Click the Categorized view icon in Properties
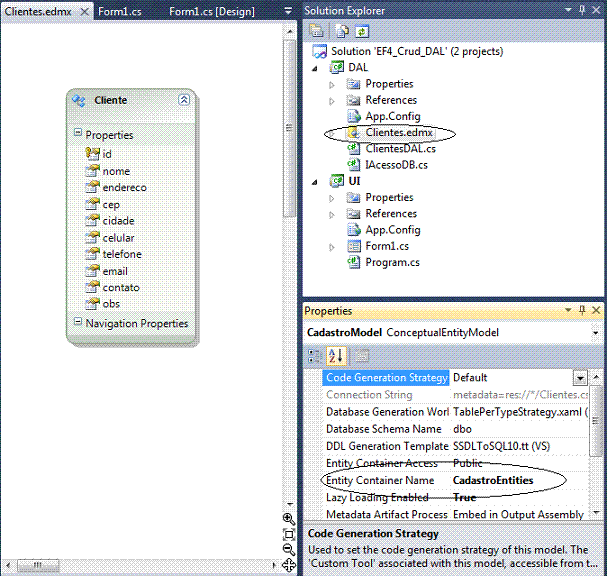 click(x=315, y=356)
